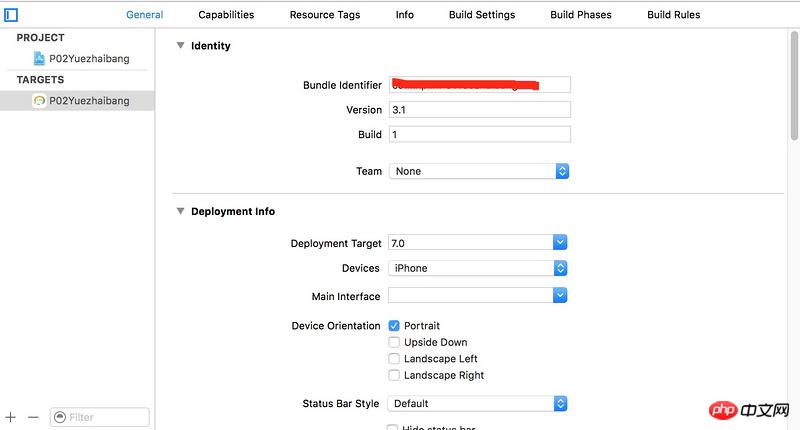The width and height of the screenshot is (800, 430).
Task: Toggle the targets list sidebar icon
Action: click(x=12, y=15)
